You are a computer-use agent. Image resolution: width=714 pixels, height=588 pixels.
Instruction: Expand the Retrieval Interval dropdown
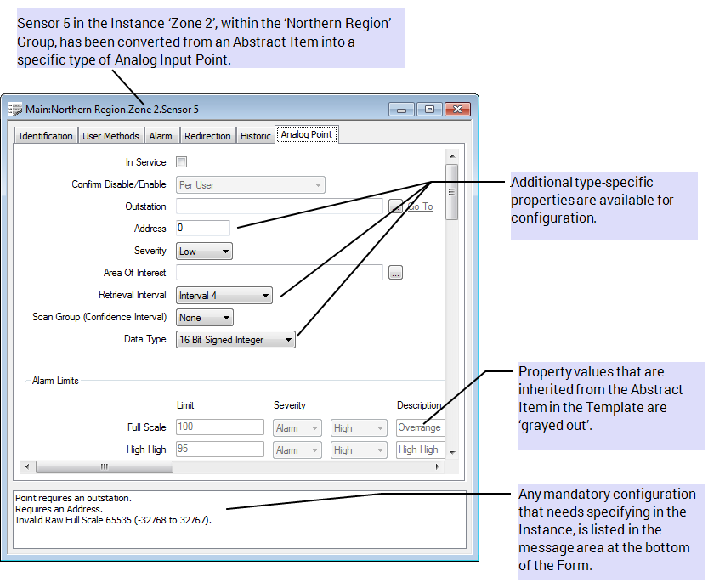[224, 296]
